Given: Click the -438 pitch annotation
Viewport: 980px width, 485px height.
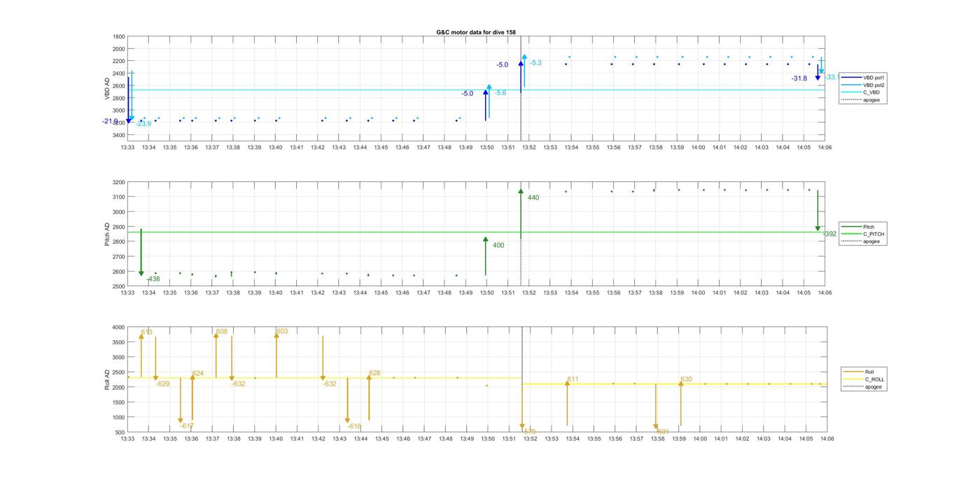Looking at the screenshot, I should click(153, 279).
